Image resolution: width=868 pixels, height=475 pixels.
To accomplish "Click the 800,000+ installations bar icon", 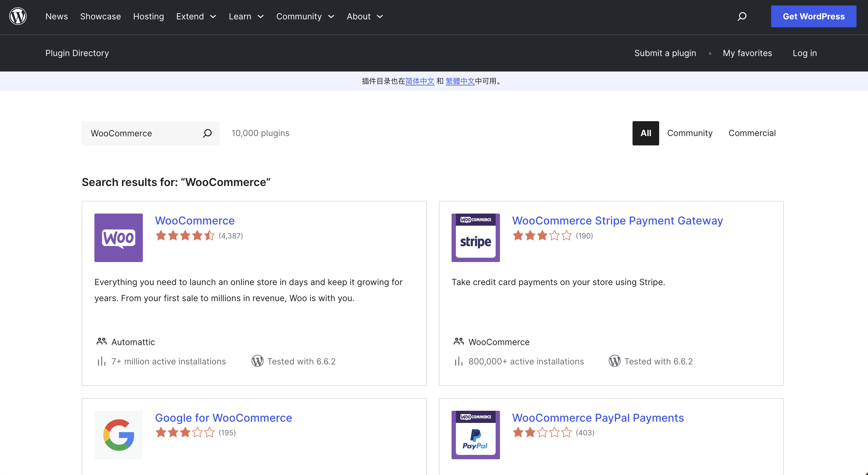I will pyautogui.click(x=459, y=361).
